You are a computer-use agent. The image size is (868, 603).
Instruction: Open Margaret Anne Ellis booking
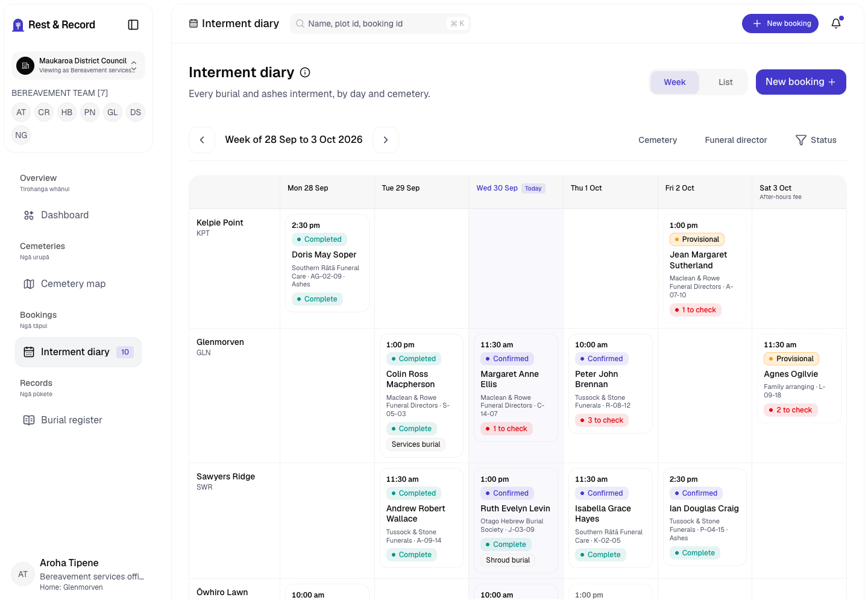tap(516, 388)
